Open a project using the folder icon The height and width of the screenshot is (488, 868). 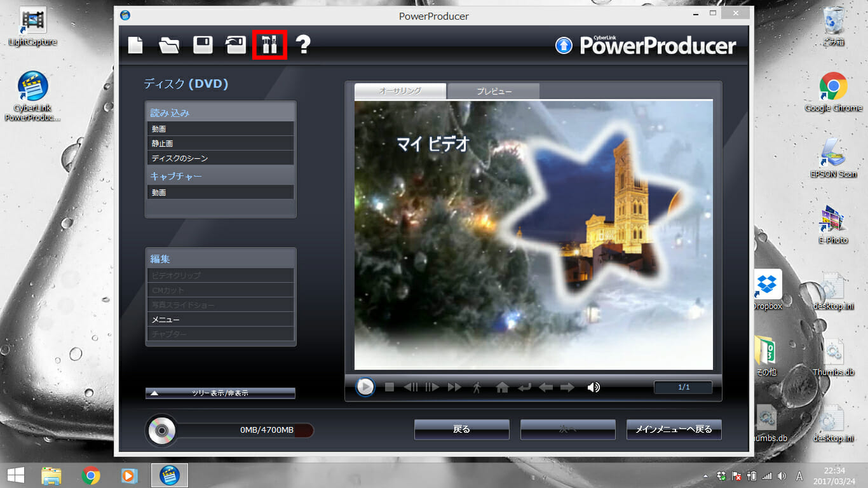pyautogui.click(x=169, y=45)
